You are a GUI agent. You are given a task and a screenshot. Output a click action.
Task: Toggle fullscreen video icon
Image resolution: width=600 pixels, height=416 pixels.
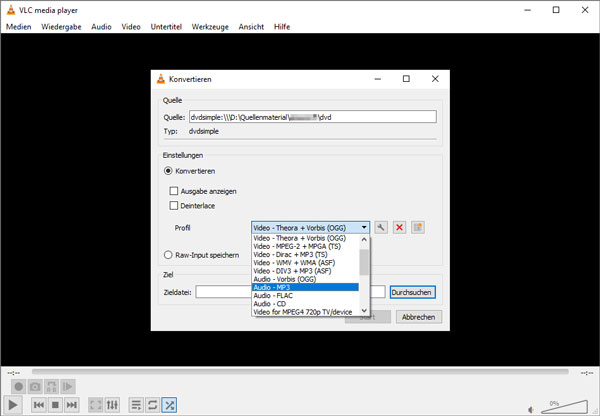96,405
